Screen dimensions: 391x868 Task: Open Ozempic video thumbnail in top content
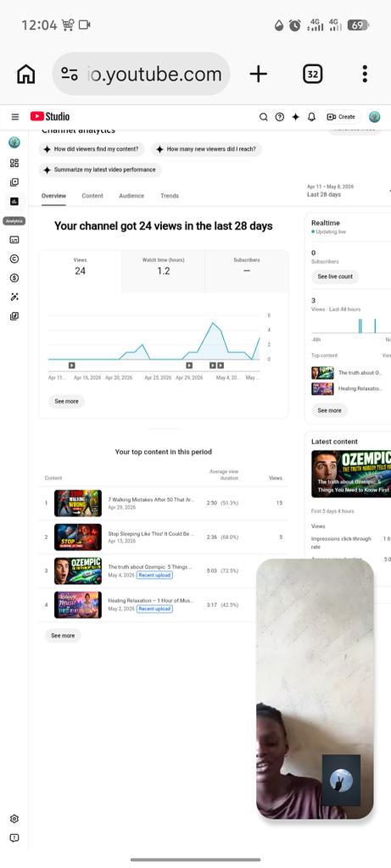(78, 570)
